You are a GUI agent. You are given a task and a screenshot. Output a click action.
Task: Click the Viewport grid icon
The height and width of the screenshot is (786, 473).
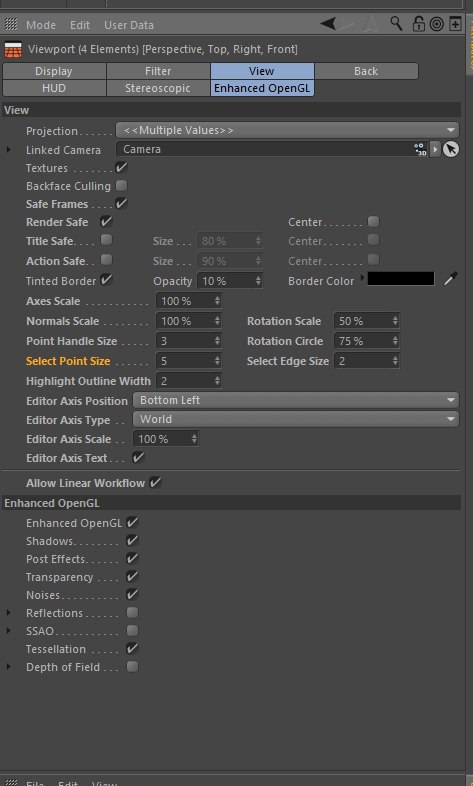point(13,50)
